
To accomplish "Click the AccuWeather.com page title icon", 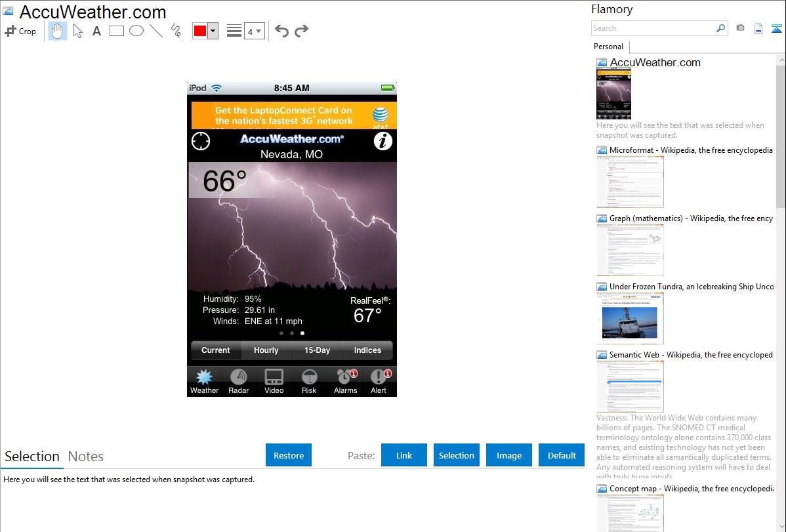I will 8,11.
